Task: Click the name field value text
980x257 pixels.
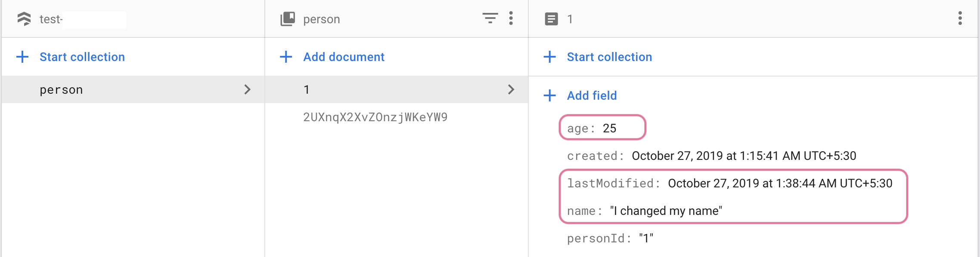Action: pos(666,211)
